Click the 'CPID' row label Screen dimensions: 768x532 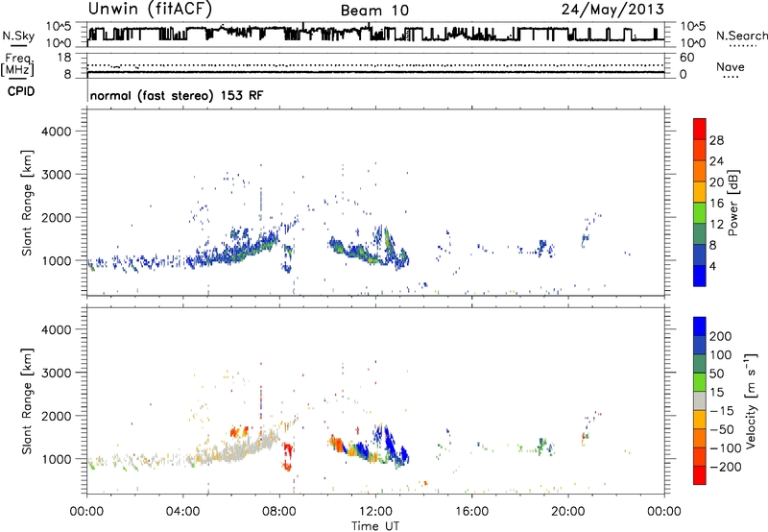[x=21, y=91]
